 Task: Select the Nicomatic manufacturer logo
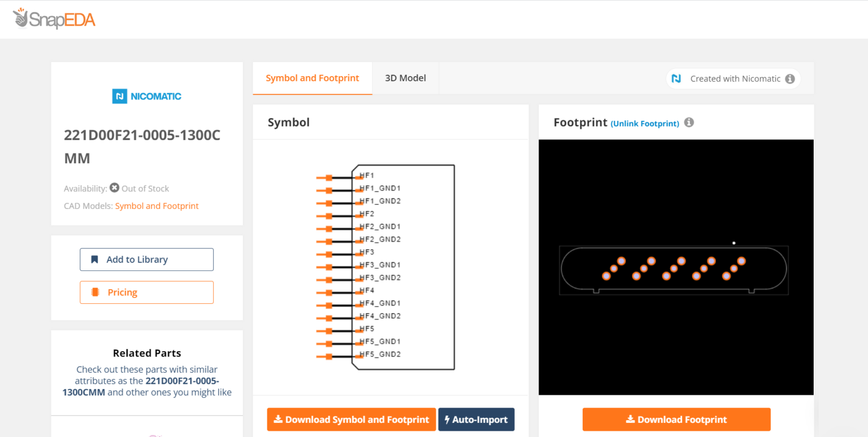click(146, 96)
